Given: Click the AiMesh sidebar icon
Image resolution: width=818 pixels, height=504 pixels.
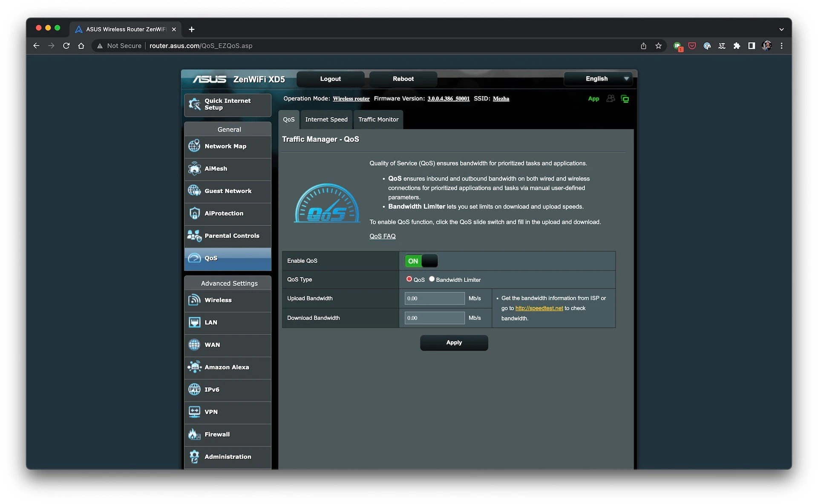Looking at the screenshot, I should pos(194,168).
